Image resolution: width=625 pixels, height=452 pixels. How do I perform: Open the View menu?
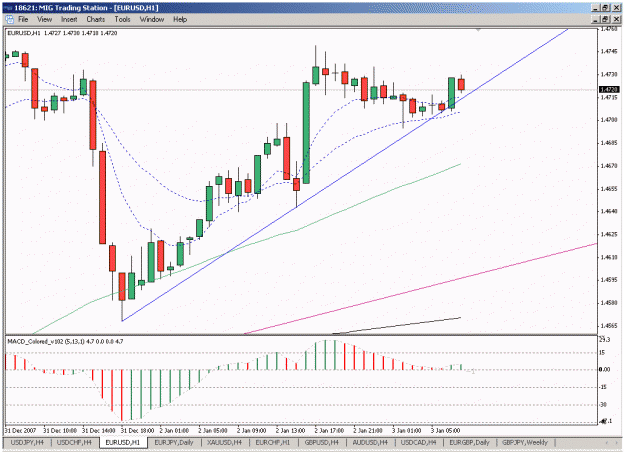[x=45, y=19]
